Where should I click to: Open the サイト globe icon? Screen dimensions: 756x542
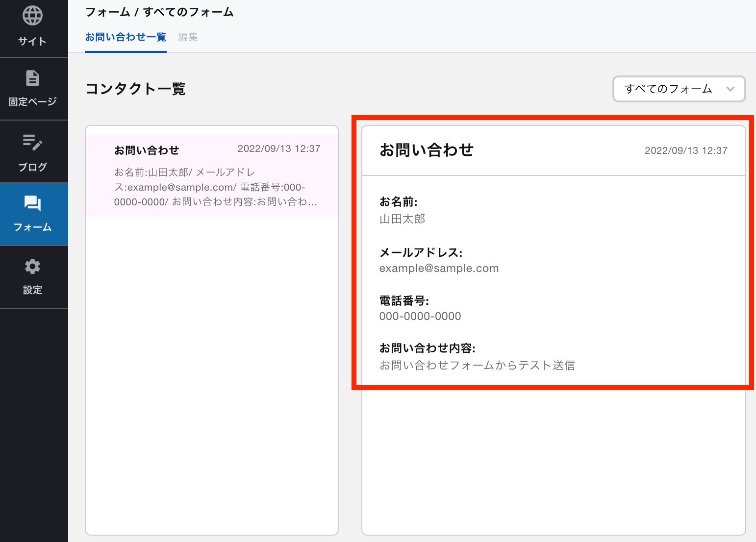32,16
